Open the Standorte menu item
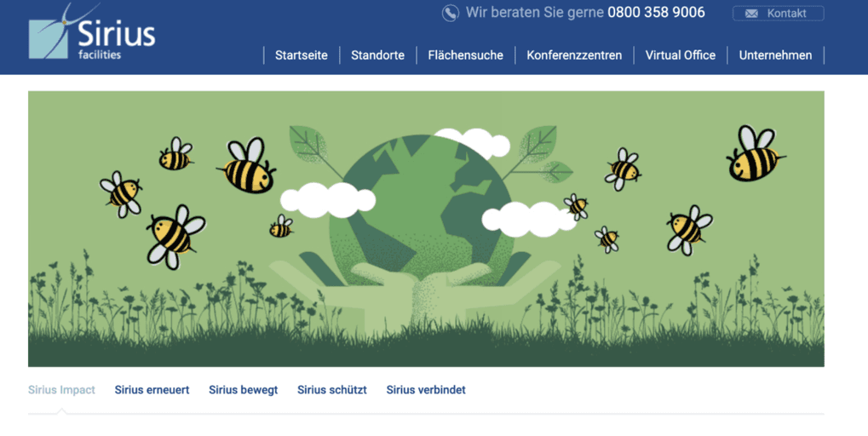Screen dimensions: 868x436 [377, 55]
